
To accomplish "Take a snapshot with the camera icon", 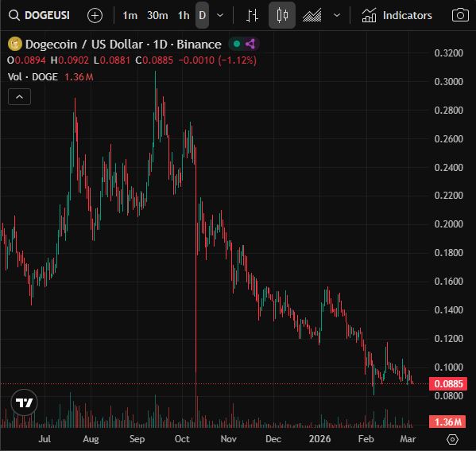I will click(x=460, y=15).
